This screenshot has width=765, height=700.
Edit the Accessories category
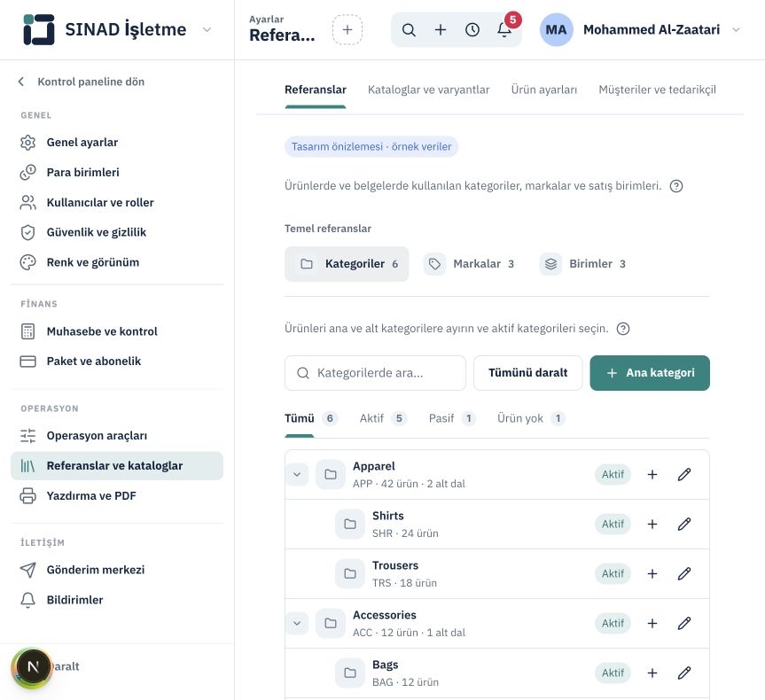pos(684,624)
